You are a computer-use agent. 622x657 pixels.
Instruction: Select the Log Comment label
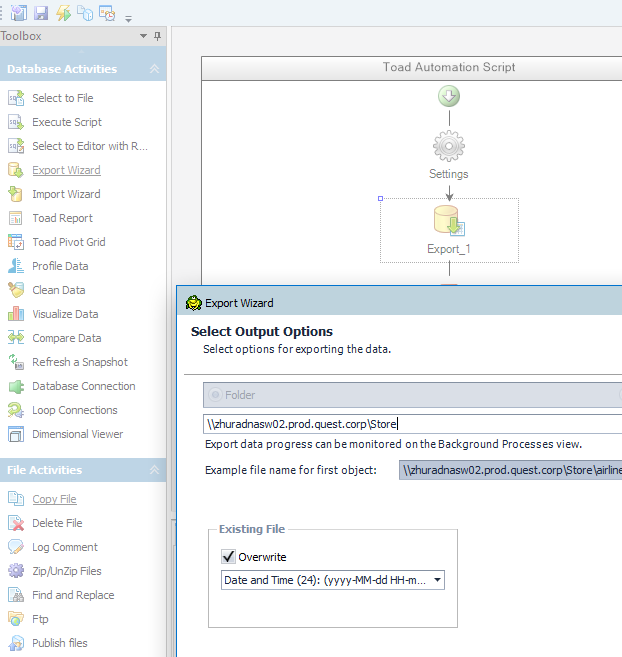click(65, 547)
